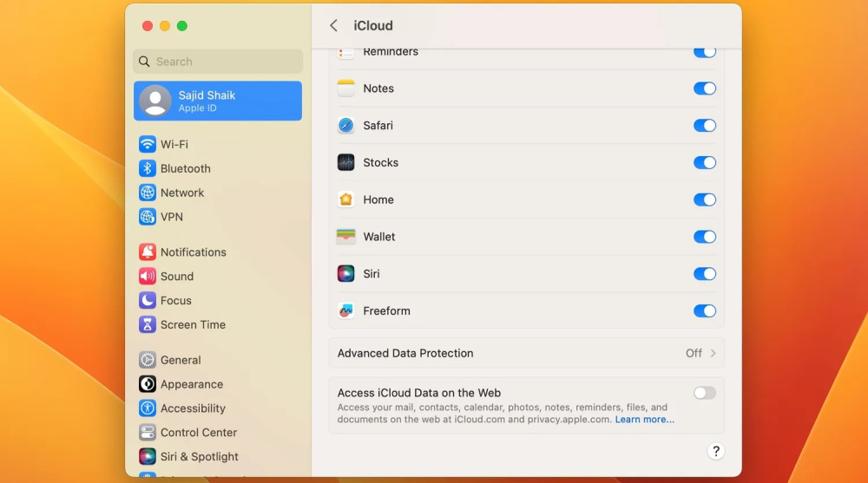Click the magnifying glass search icon

144,62
